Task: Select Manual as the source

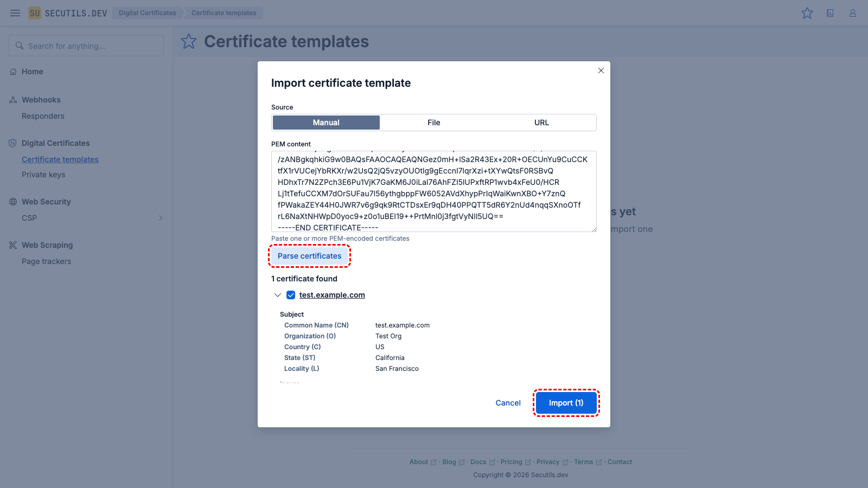Action: (x=326, y=123)
